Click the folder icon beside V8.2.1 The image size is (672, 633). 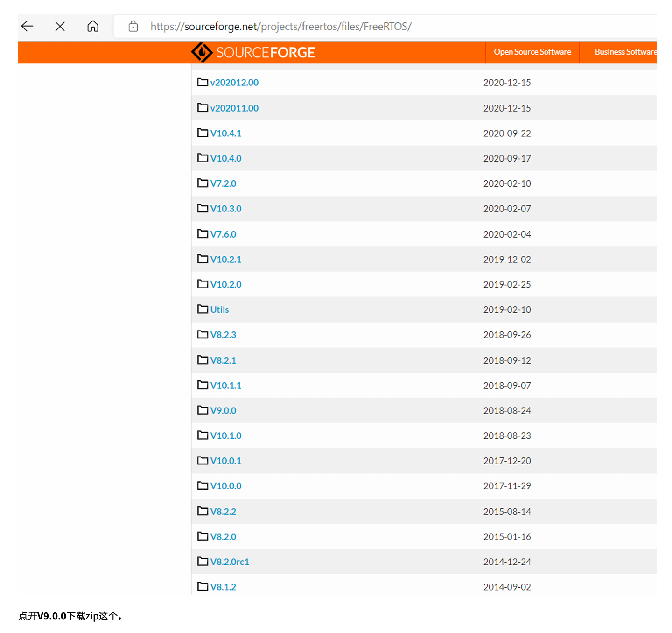click(x=203, y=360)
